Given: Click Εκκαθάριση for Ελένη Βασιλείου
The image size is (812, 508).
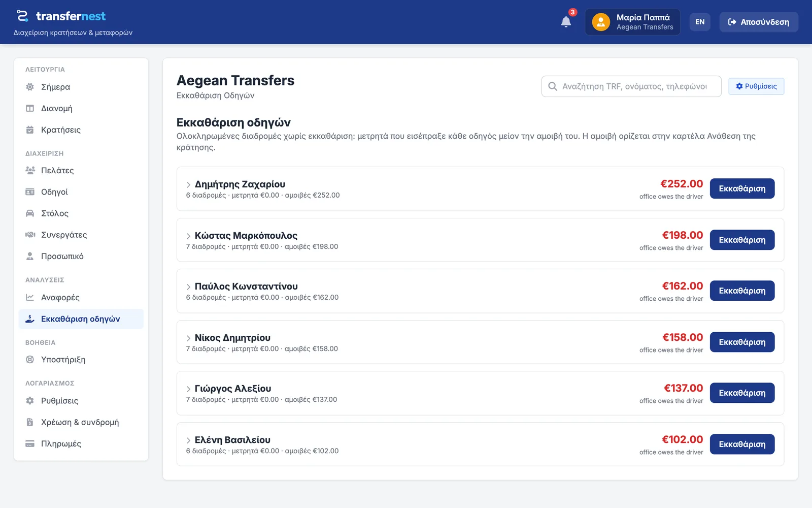Looking at the screenshot, I should 742,444.
